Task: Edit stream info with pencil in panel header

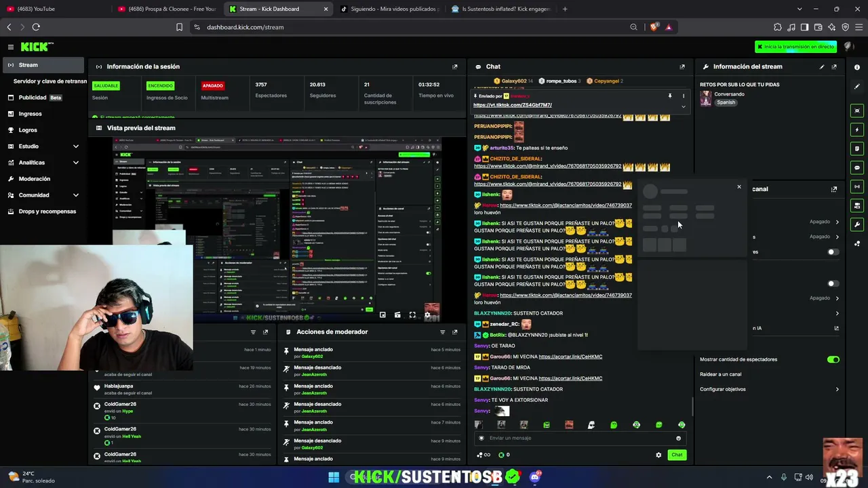Action: coord(822,66)
